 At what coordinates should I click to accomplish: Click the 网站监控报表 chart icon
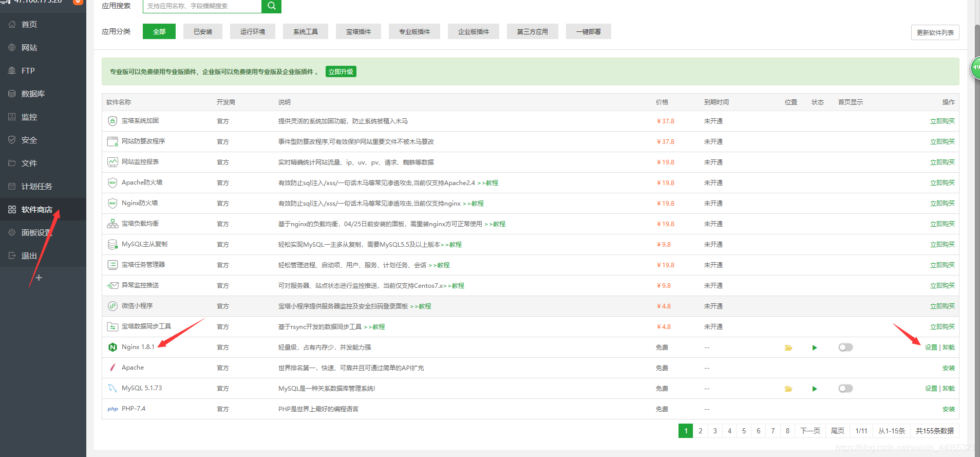point(112,162)
